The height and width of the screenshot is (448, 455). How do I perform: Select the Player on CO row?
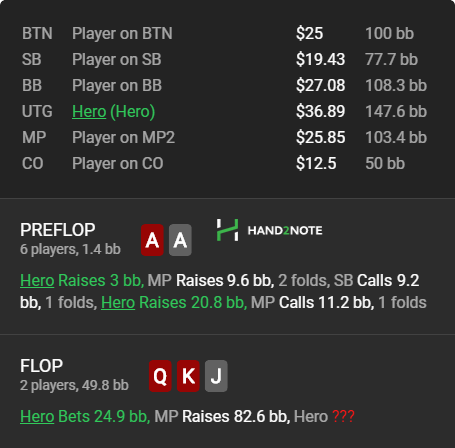pyautogui.click(x=224, y=163)
